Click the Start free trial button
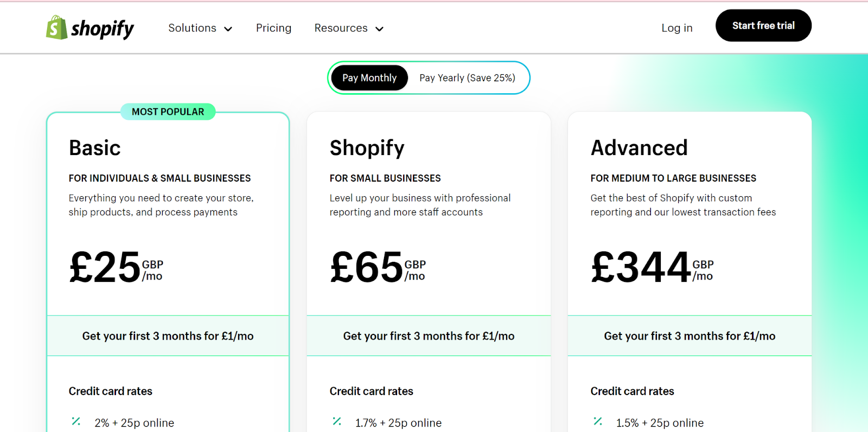This screenshot has width=868, height=432. coord(763,25)
